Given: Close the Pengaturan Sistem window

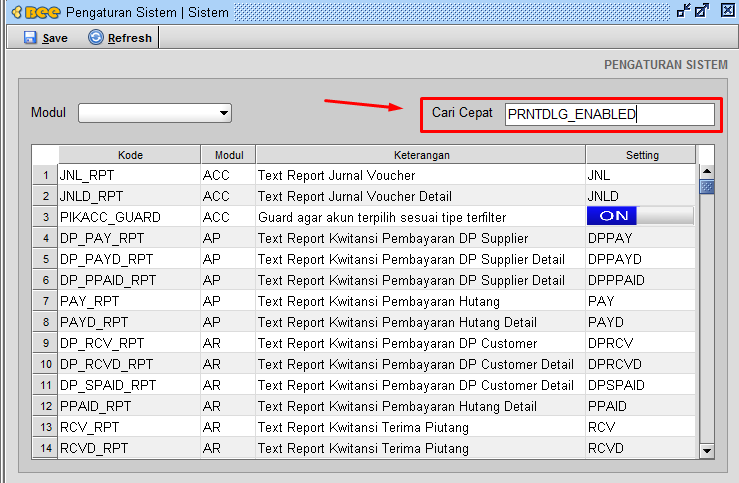Looking at the screenshot, I should coord(728,10).
